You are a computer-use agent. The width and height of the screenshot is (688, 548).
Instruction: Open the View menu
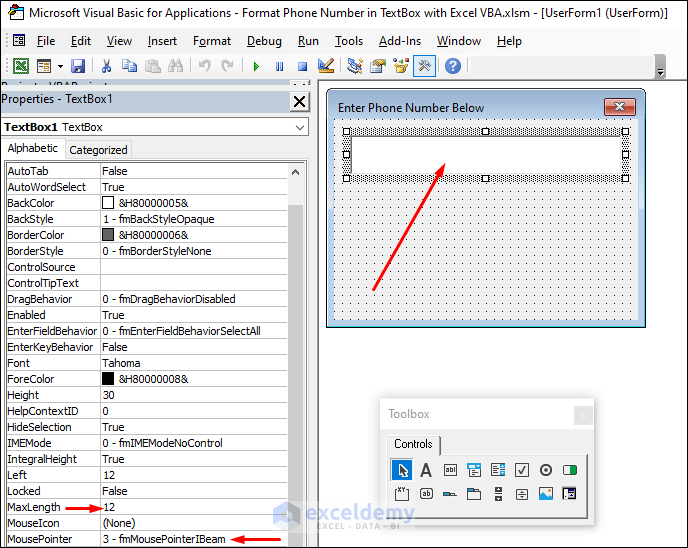click(x=119, y=41)
